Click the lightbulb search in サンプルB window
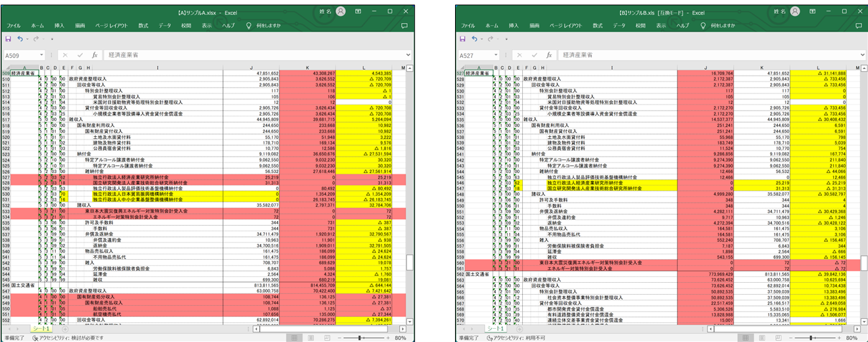 (x=702, y=25)
